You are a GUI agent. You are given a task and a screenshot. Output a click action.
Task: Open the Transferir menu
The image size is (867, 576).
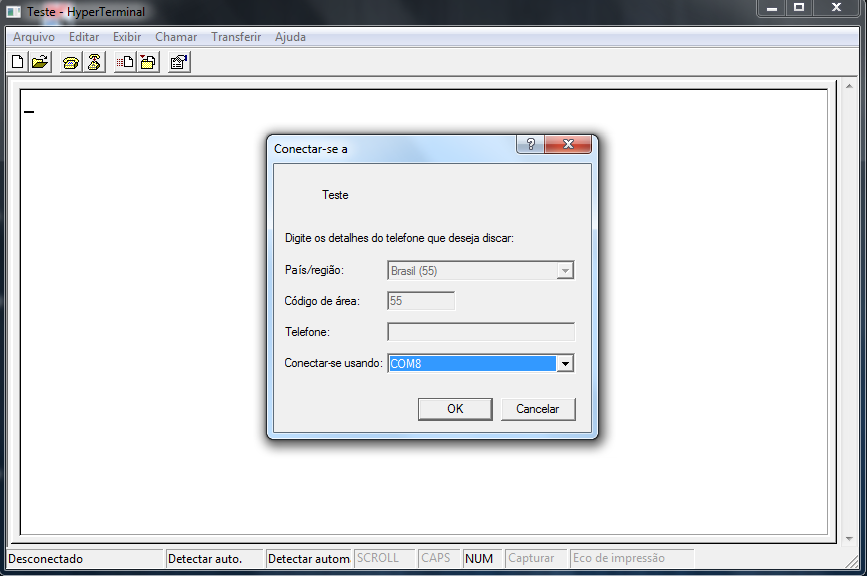(x=236, y=37)
